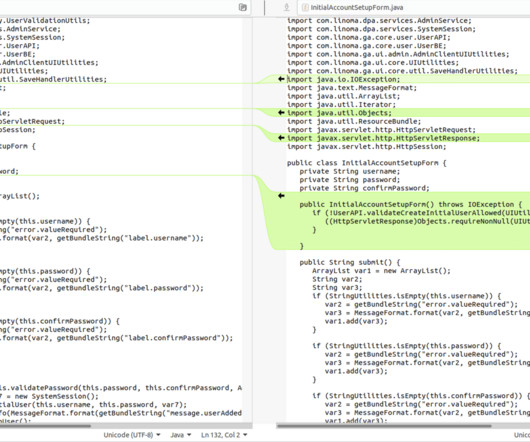Image resolution: width=530 pixels, height=442 pixels.
Task: Open the Ln 132, Col 2 position dropdown
Action: pos(224,435)
